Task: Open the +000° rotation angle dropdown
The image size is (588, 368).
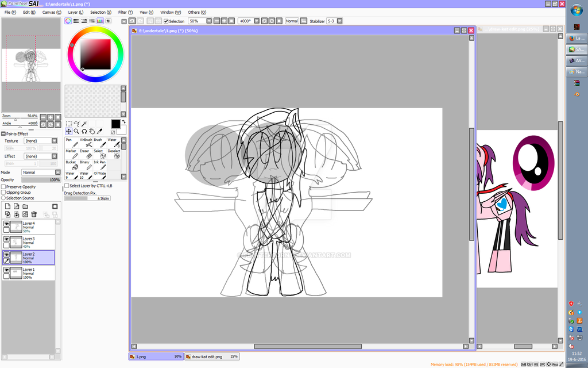Action: point(258,21)
